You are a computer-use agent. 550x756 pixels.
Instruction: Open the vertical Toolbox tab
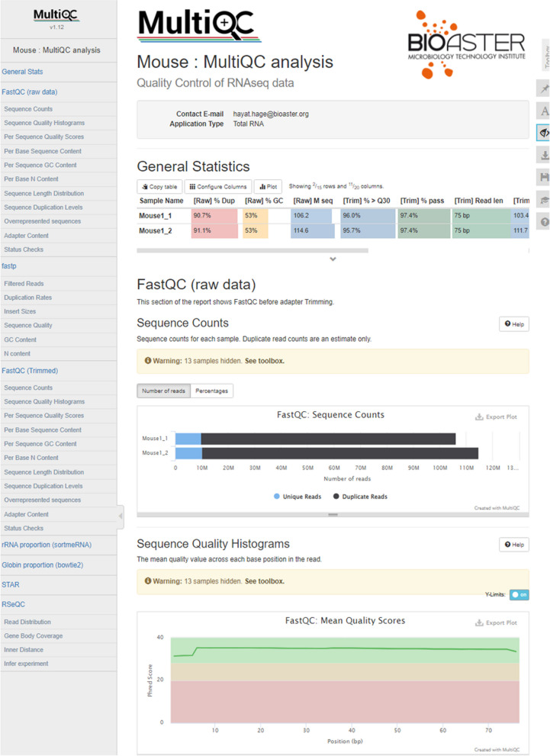pyautogui.click(x=546, y=56)
